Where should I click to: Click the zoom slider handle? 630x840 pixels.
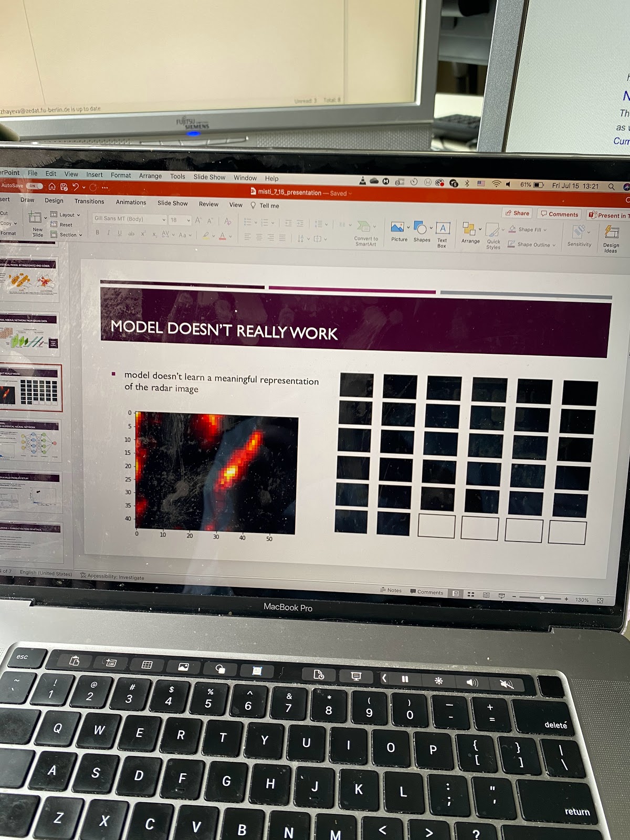coord(542,598)
